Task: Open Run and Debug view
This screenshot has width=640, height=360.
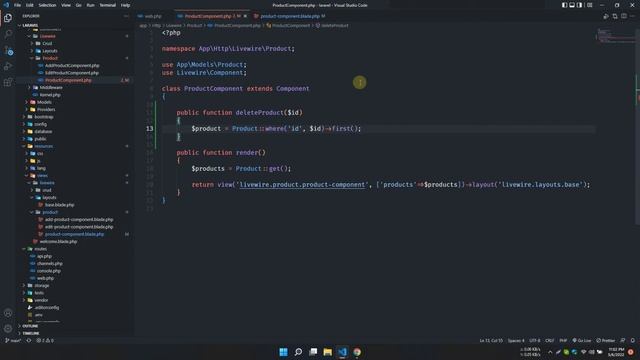Action: tap(8, 66)
